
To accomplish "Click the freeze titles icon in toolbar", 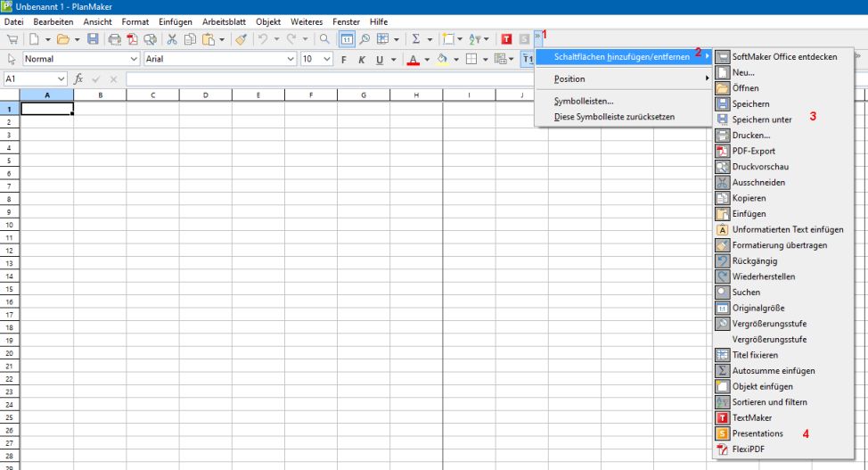I will (382, 39).
